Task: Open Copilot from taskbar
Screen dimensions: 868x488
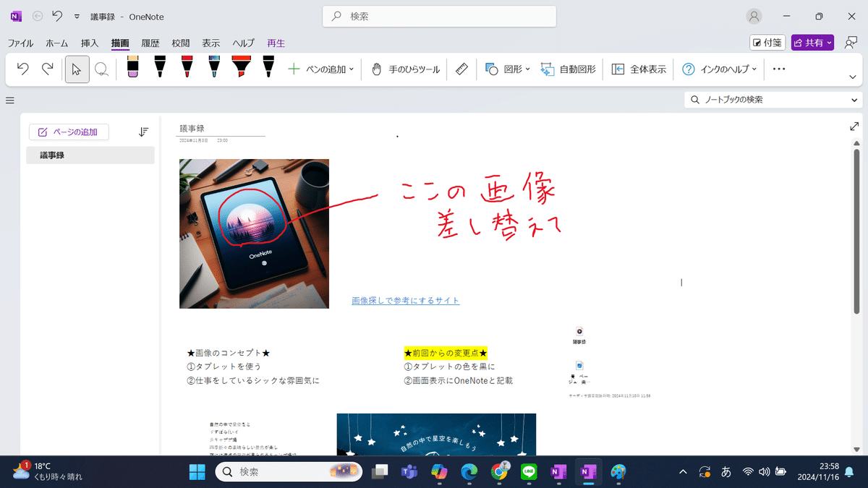Action: [439, 471]
